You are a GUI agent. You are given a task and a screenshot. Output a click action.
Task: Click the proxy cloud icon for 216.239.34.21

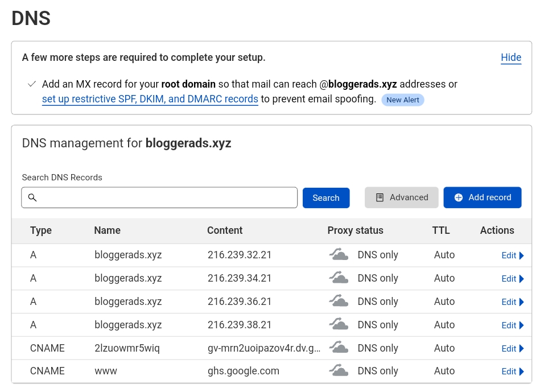coord(339,278)
